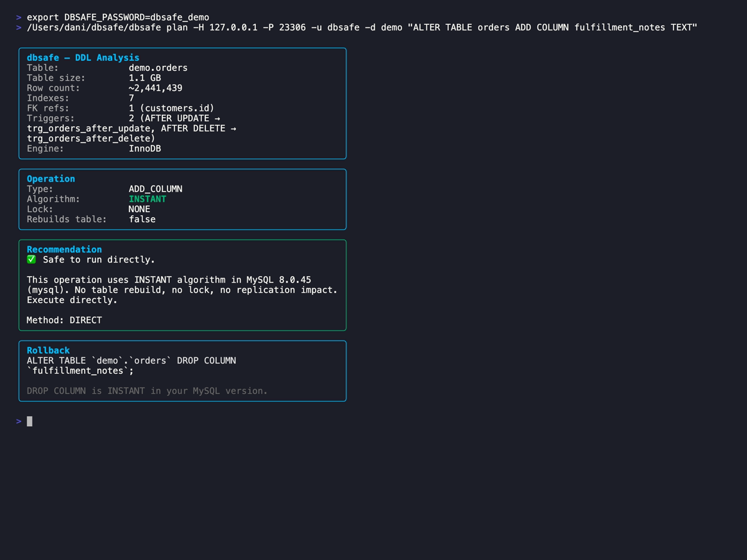
Task: Click the blinking cursor at the bottom prompt
Action: (29, 421)
